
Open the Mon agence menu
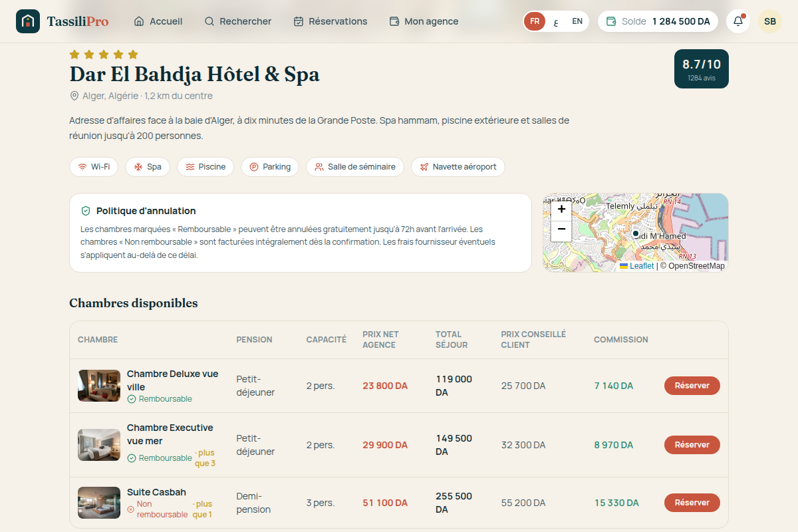424,21
